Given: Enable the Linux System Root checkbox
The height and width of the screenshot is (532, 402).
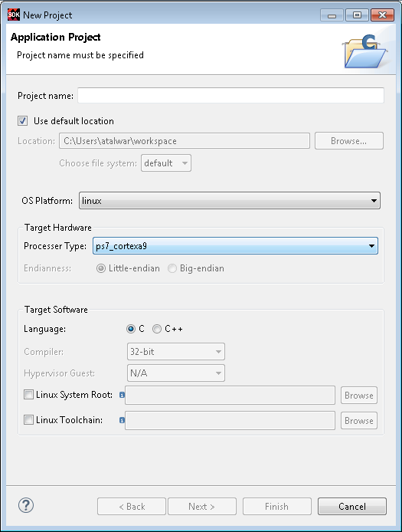Looking at the screenshot, I should click(28, 395).
